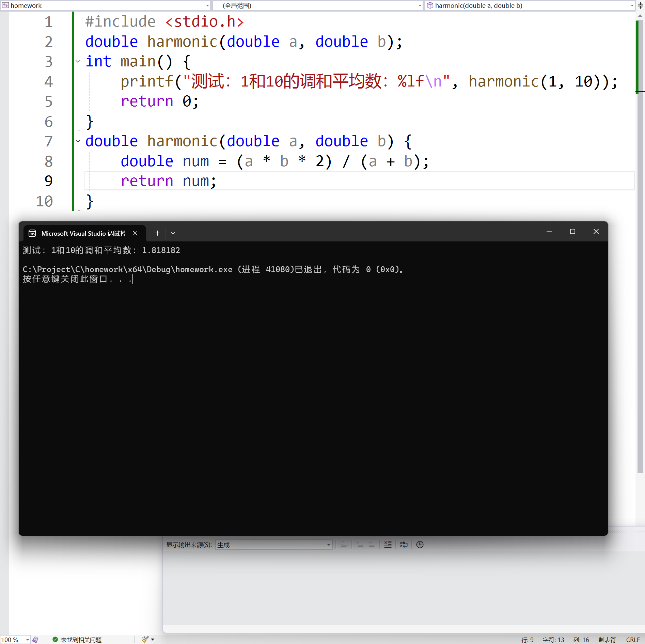Click the stdio.h include text on line 1
645x644 pixels.
pos(205,22)
